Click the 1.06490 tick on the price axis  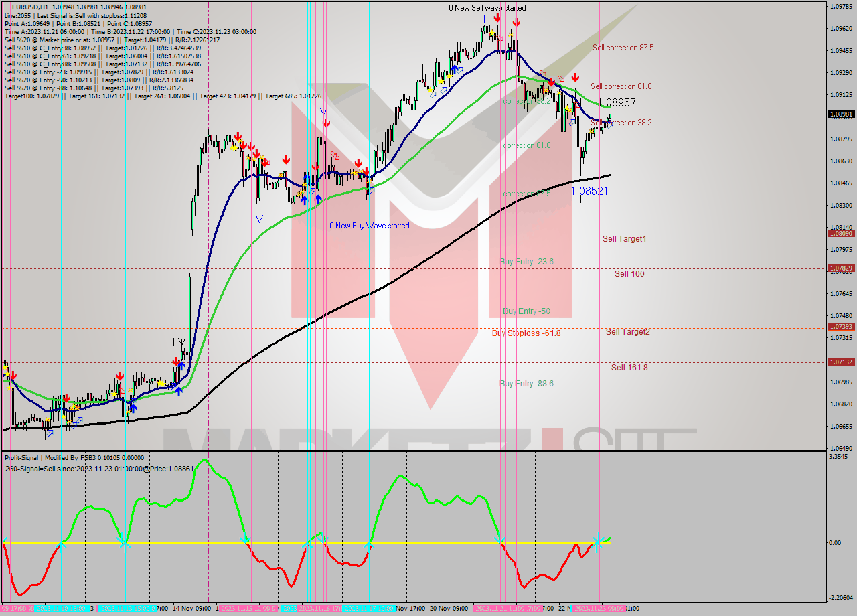(841, 448)
